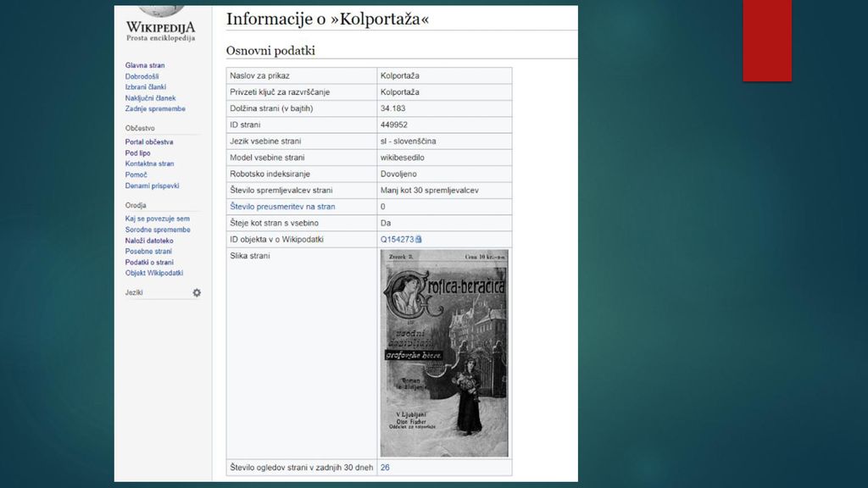The height and width of the screenshot is (488, 868).
Task: View Sorodne spremembe
Action: pos(158,230)
